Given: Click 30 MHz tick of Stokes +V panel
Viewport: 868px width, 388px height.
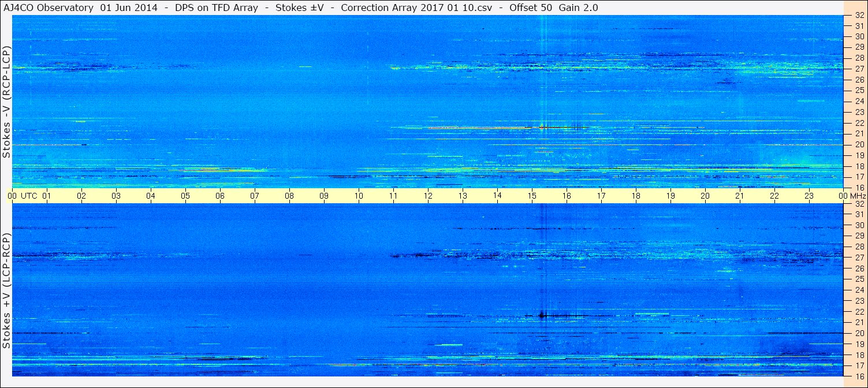Looking at the screenshot, I should pos(859,225).
